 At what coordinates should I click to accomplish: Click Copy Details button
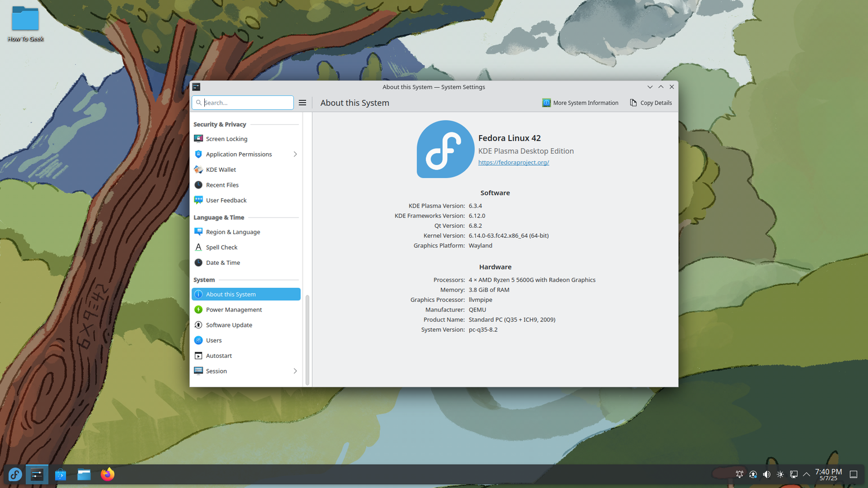point(651,103)
